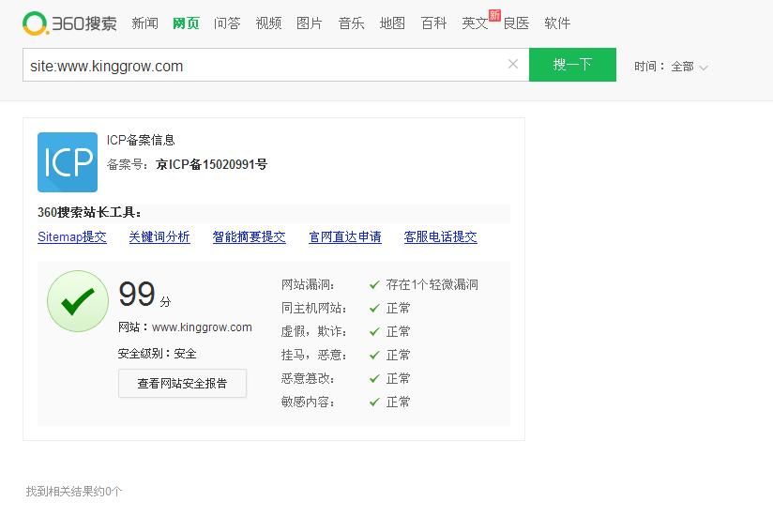The height and width of the screenshot is (532, 773).
Task: Click the 360搜索 logo
Action: pos(69,23)
